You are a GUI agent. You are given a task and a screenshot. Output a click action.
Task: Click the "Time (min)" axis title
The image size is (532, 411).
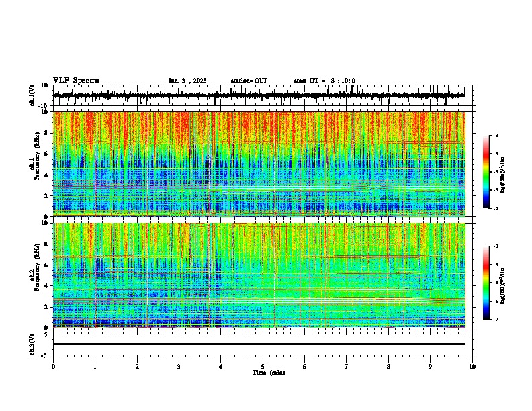[269, 373]
